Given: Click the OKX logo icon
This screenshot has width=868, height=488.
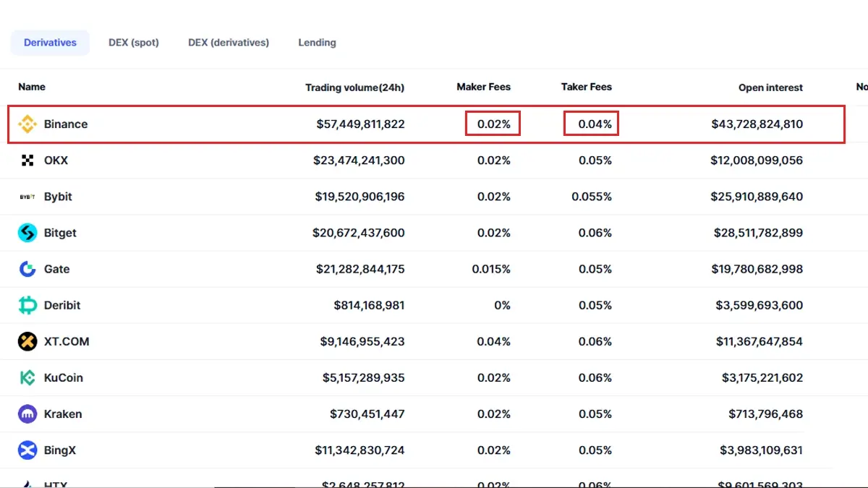Looking at the screenshot, I should 27,160.
